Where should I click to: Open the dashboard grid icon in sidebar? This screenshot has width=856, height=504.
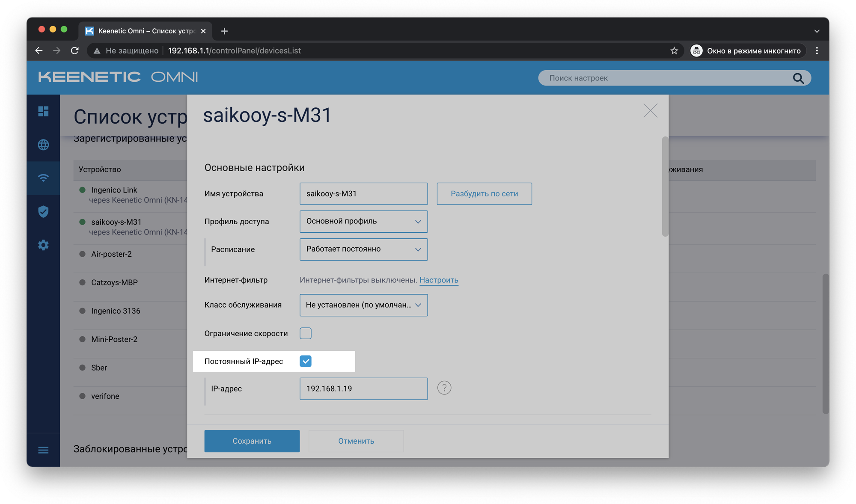click(x=43, y=111)
